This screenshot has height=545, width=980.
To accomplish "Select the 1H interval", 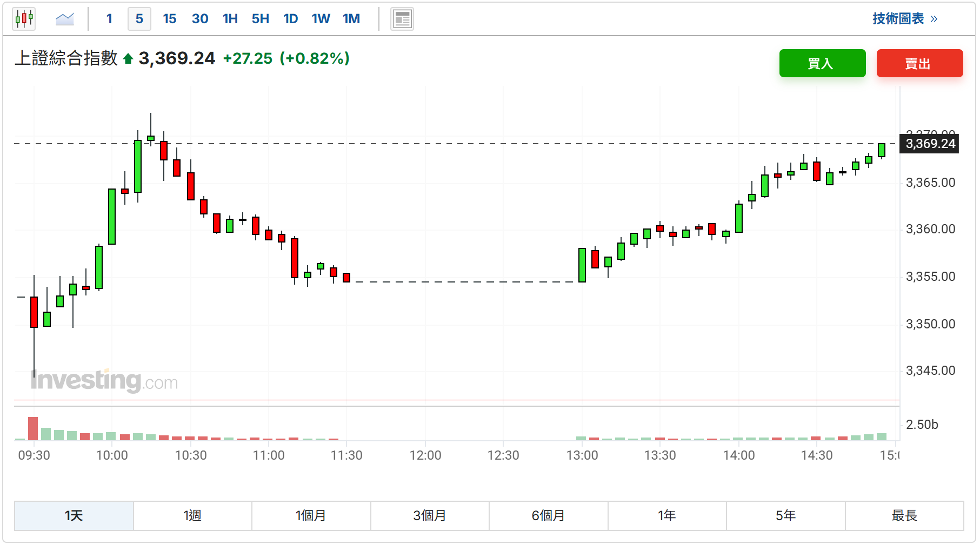I will point(230,19).
